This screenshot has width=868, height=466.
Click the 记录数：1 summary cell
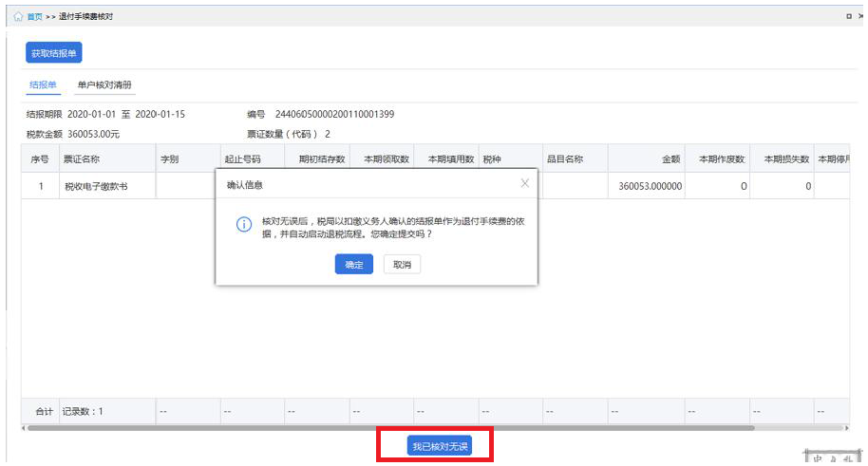[x=107, y=411]
